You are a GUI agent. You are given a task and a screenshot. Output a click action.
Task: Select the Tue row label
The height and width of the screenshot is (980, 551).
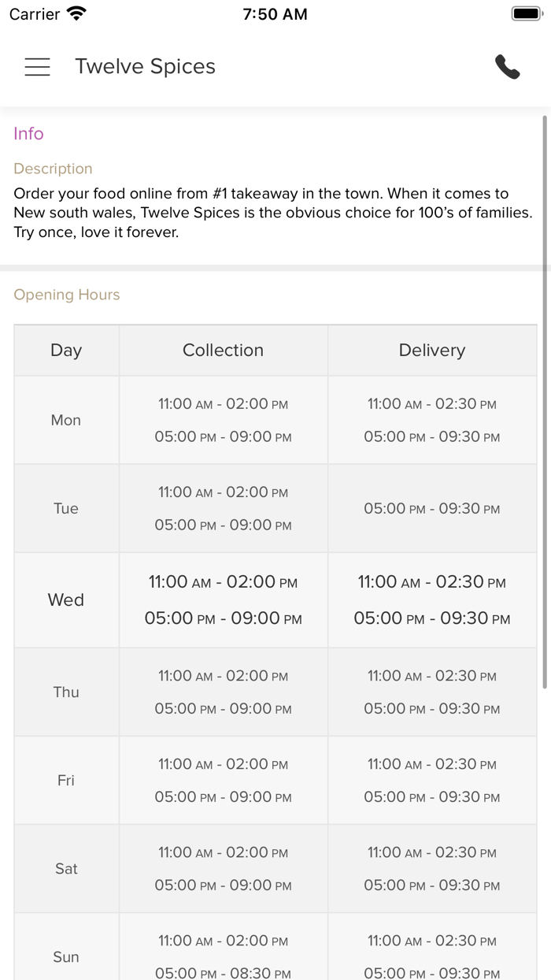click(66, 508)
